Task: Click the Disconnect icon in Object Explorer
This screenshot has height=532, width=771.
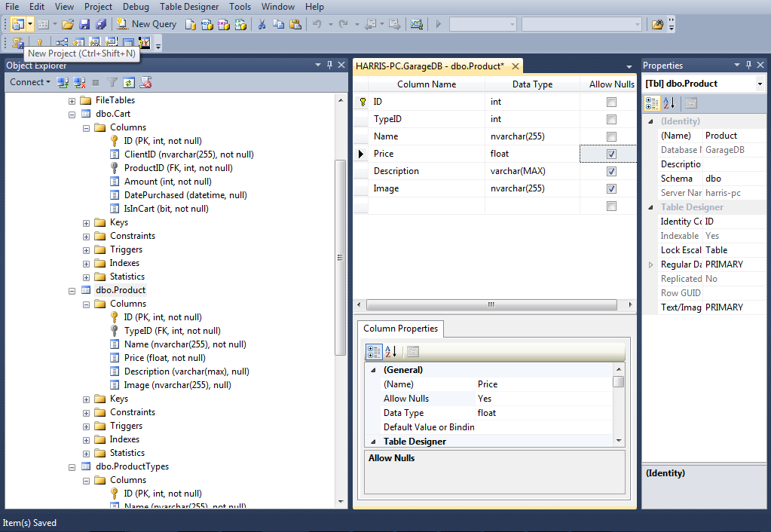Action: pos(79,83)
